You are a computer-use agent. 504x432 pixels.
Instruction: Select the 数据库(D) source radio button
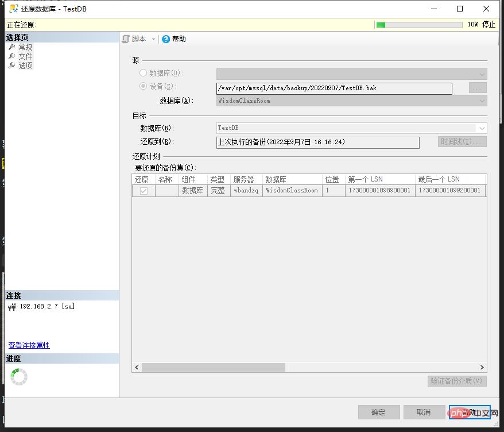tap(143, 74)
